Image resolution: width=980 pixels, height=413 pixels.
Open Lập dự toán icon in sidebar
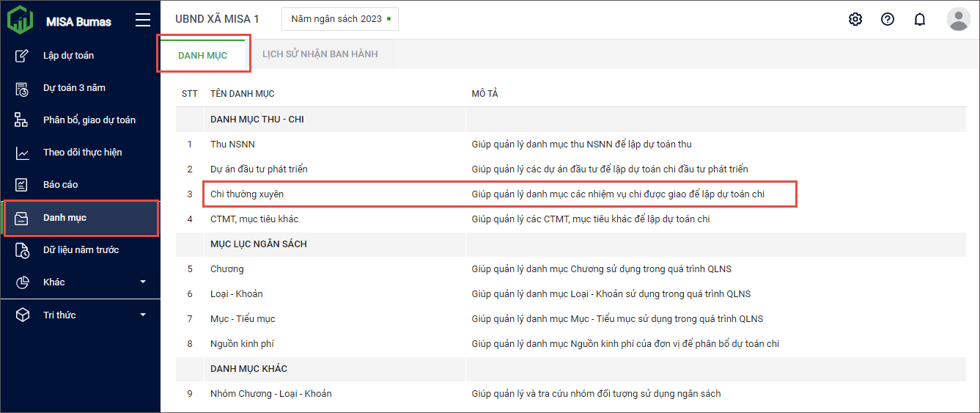(22, 56)
